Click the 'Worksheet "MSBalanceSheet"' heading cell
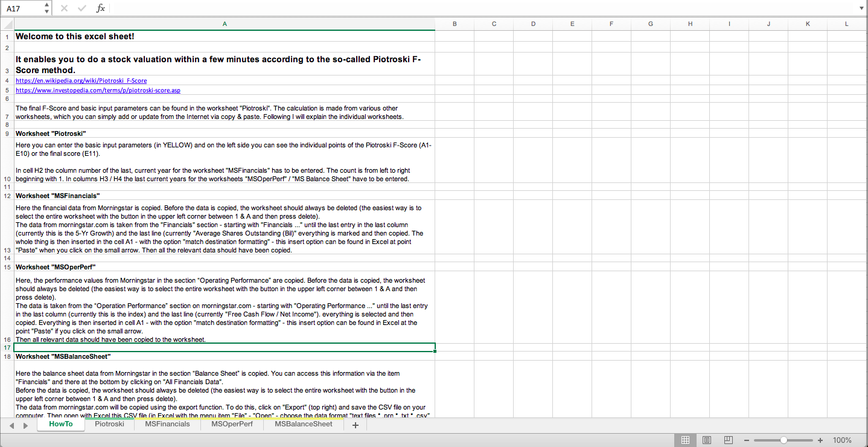 coord(225,356)
